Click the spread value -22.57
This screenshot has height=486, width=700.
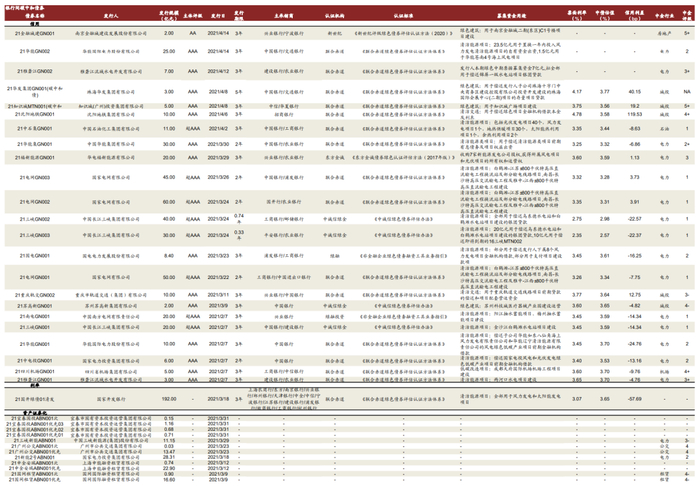click(x=634, y=219)
